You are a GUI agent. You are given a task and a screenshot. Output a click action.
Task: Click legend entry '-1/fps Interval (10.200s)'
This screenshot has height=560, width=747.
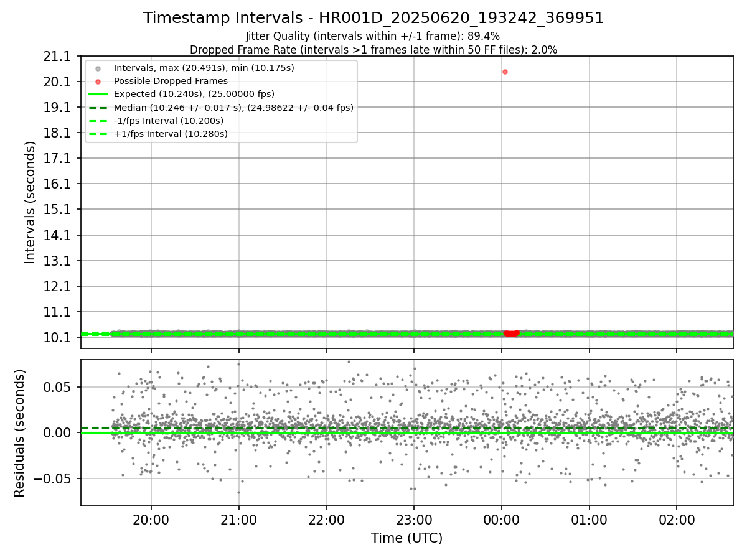pos(169,121)
